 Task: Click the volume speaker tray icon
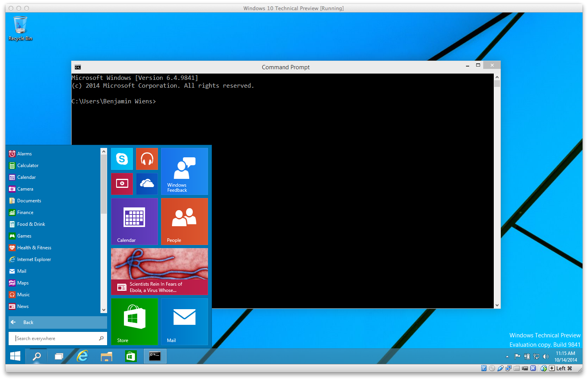coord(546,357)
